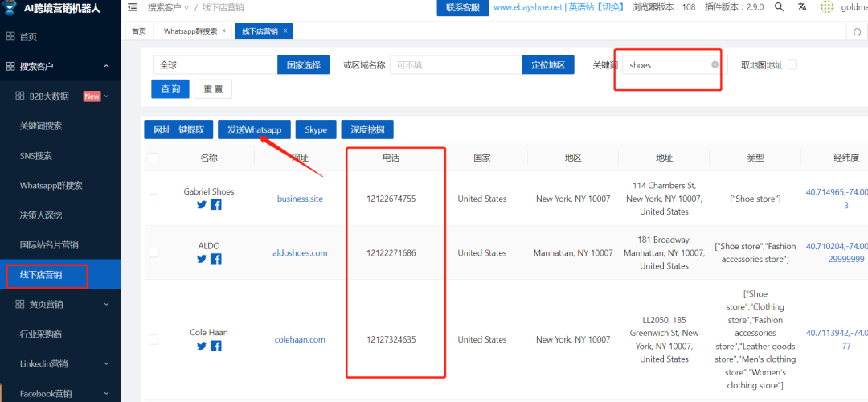Click the Skype button
Viewport: 868px width, 402px height.
coord(316,129)
